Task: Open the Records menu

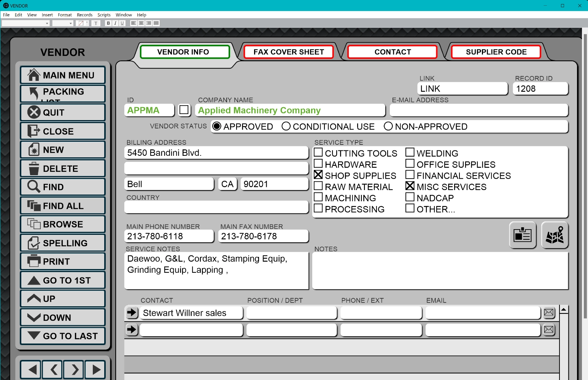Action: (84, 15)
